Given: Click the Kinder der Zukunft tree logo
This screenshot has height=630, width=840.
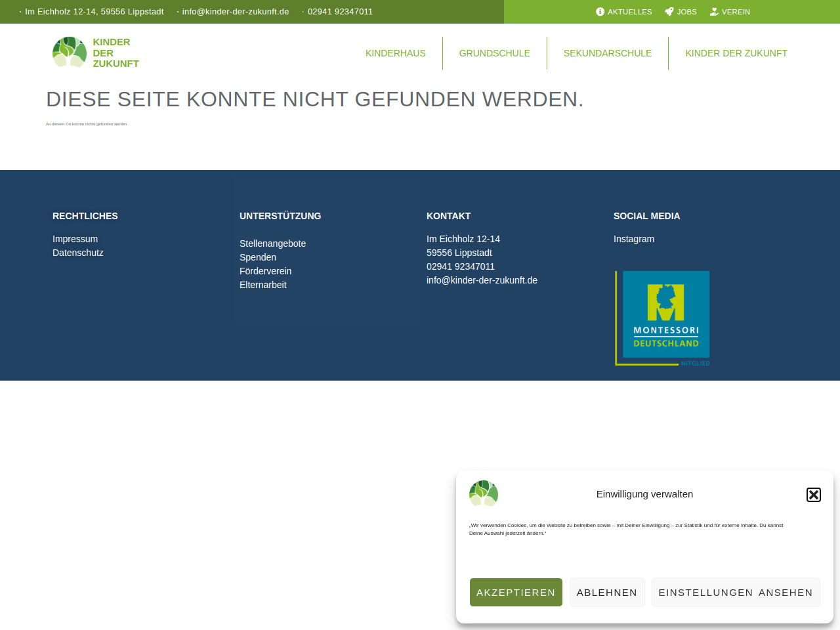Looking at the screenshot, I should 70,52.
